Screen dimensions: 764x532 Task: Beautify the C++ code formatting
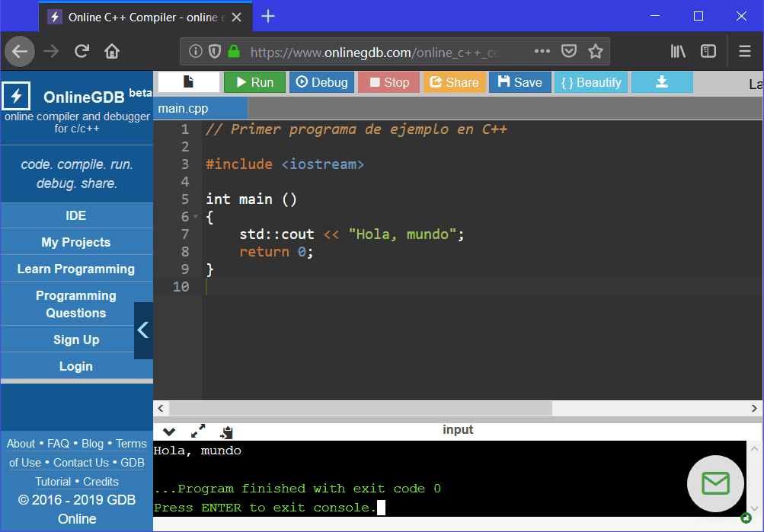tap(590, 82)
